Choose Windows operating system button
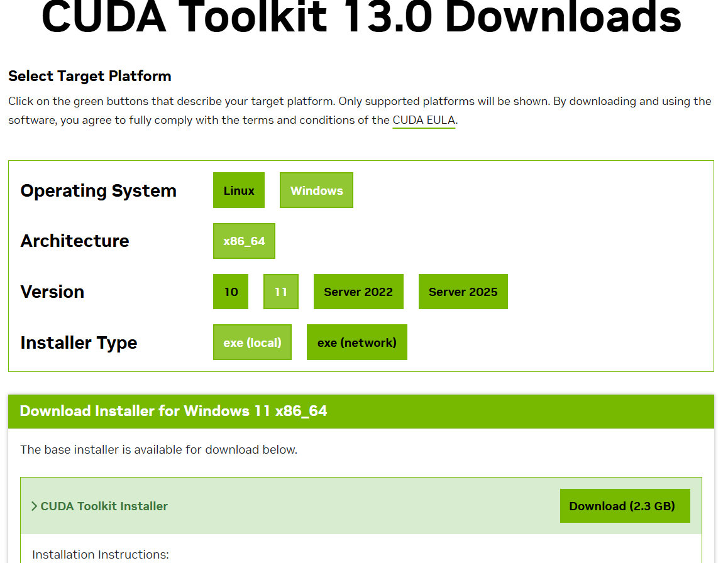The image size is (728, 563). [x=316, y=190]
